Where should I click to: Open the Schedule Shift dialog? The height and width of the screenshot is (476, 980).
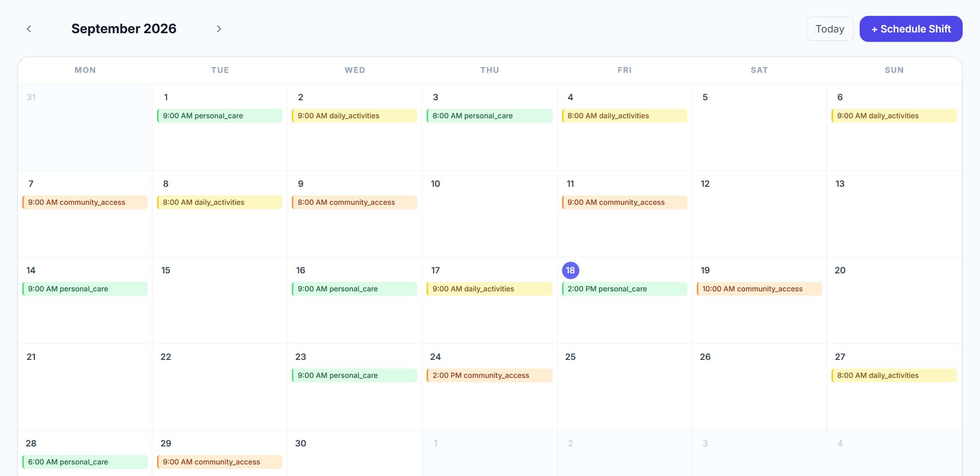coord(911,29)
